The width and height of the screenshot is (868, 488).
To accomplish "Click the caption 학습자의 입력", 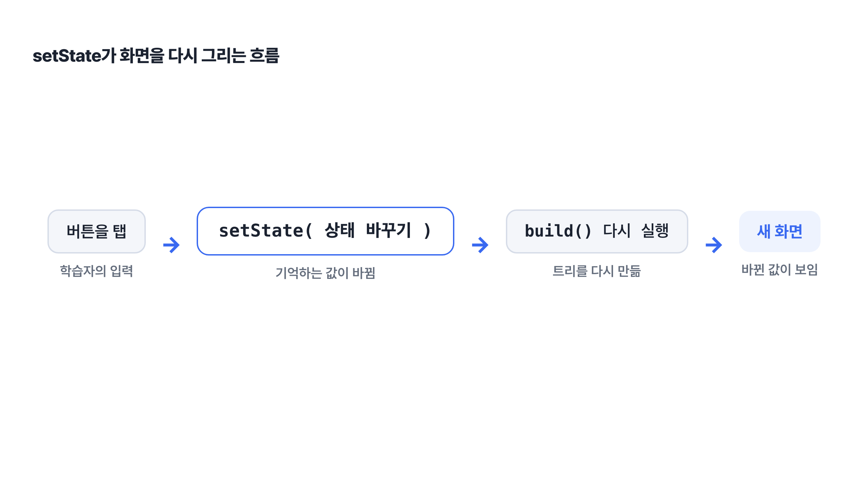I will [x=97, y=271].
